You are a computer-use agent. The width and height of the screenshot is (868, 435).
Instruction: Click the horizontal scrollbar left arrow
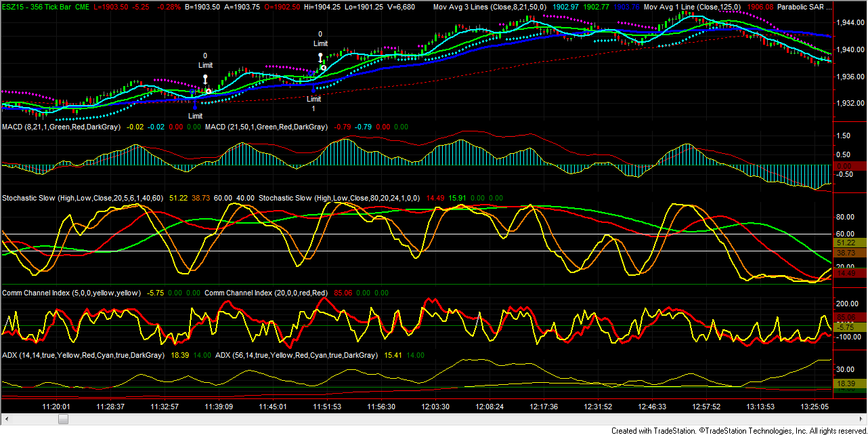(x=6, y=419)
